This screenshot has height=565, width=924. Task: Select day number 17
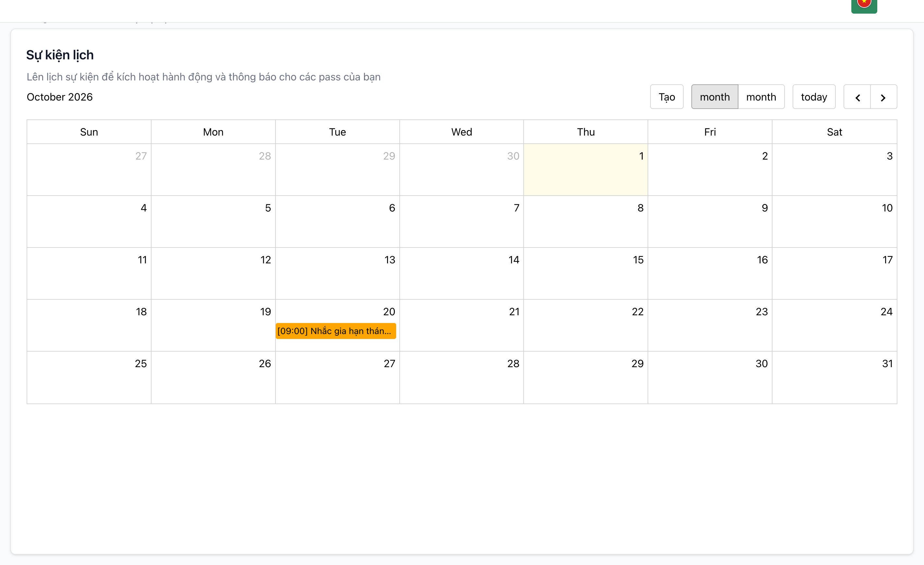pos(887,260)
